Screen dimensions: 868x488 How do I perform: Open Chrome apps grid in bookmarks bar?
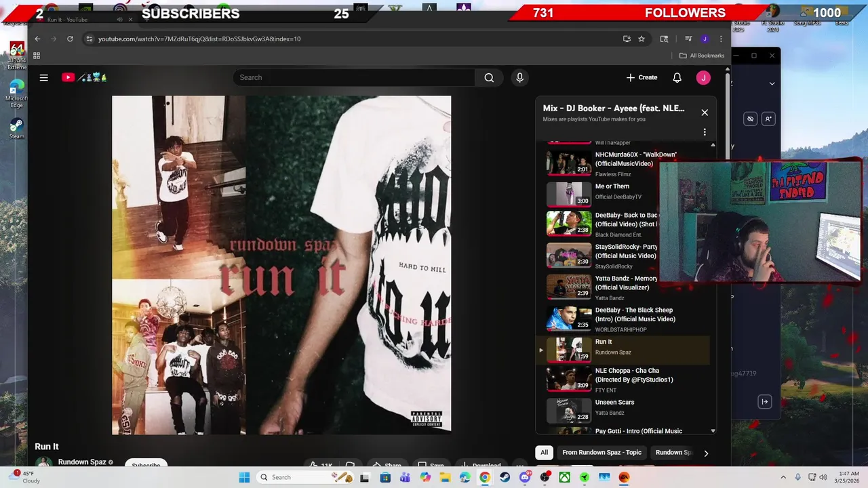pos(37,56)
